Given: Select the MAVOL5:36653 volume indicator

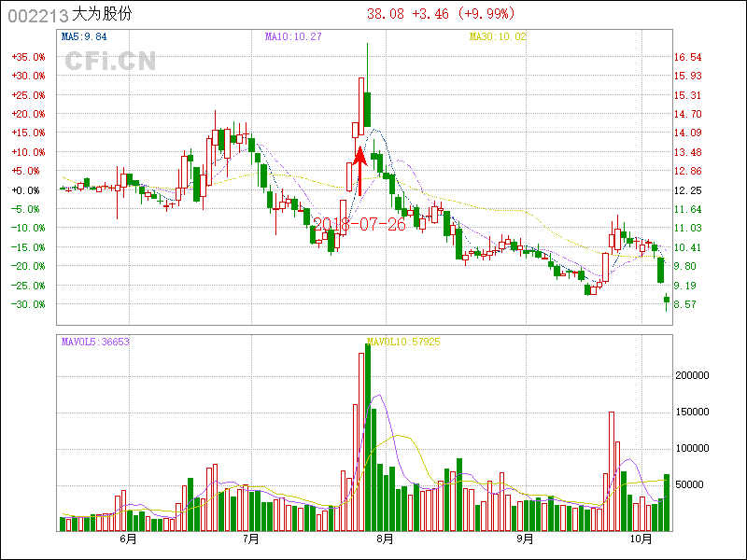Looking at the screenshot, I should (x=95, y=342).
